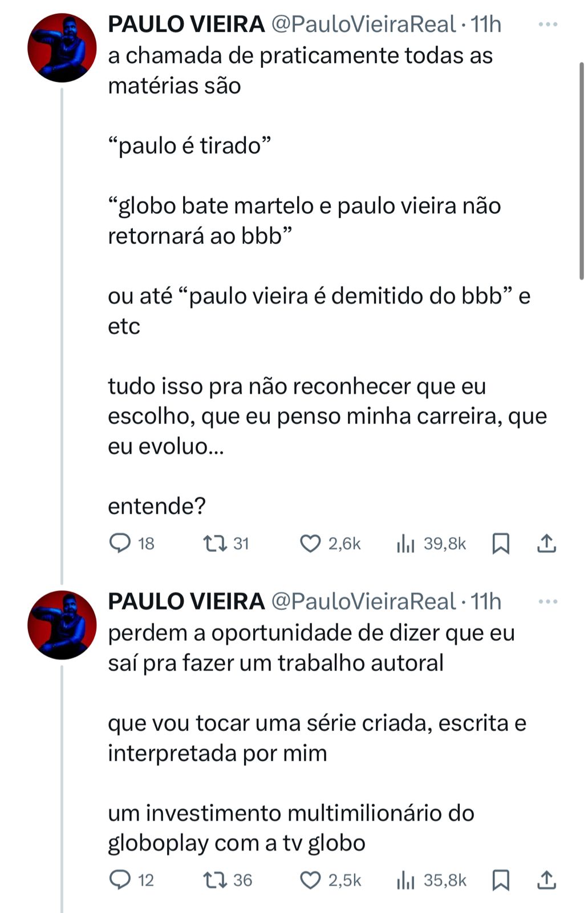
Task: Bookmark the first Paulo Vieira tweet
Action: [x=500, y=543]
